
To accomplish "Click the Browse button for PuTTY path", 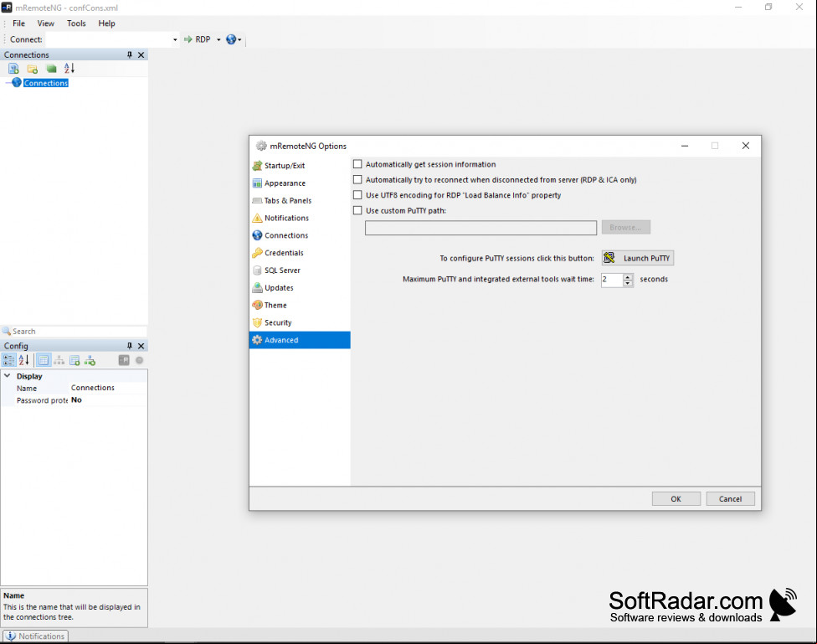I will point(626,227).
